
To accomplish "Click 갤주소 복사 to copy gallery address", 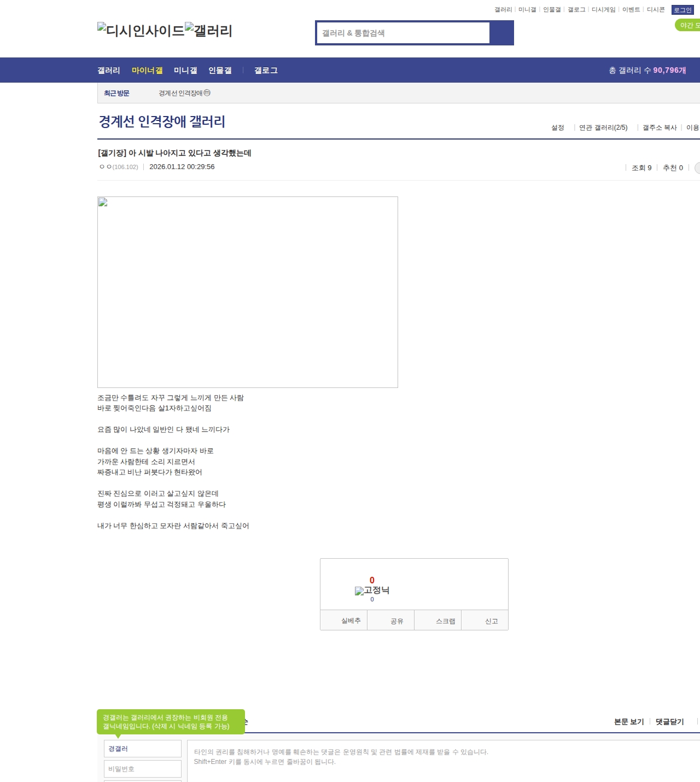I will pos(660,128).
